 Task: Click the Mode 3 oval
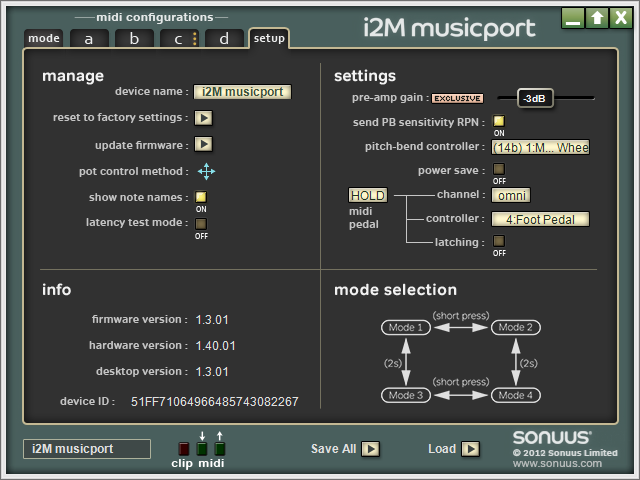coord(406,395)
